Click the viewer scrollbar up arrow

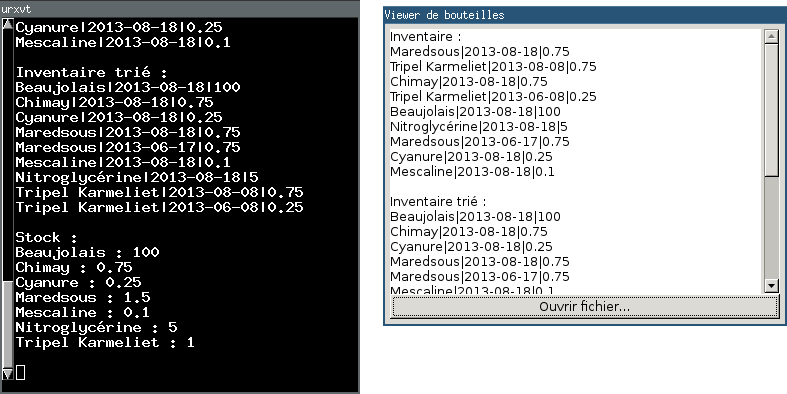click(771, 36)
